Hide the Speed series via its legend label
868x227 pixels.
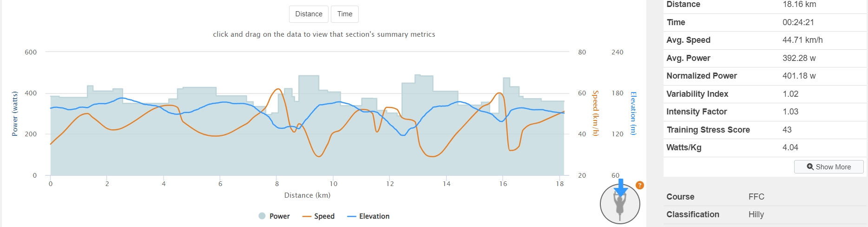click(324, 216)
